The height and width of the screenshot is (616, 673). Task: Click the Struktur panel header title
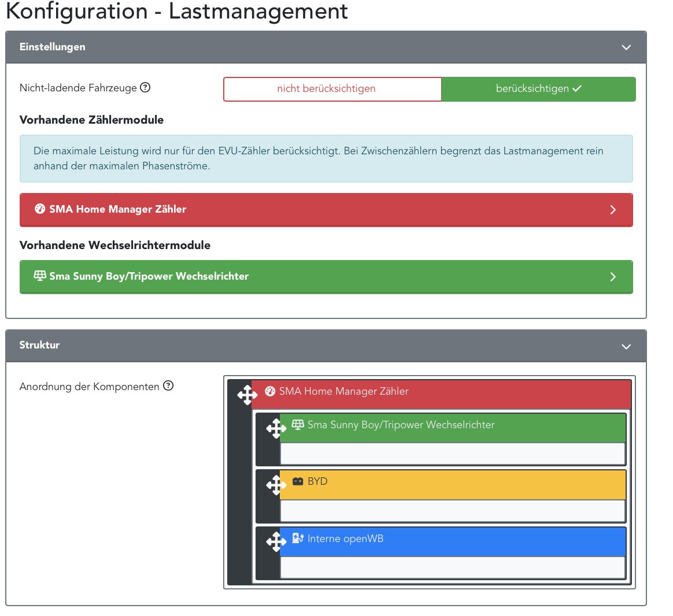coord(39,345)
